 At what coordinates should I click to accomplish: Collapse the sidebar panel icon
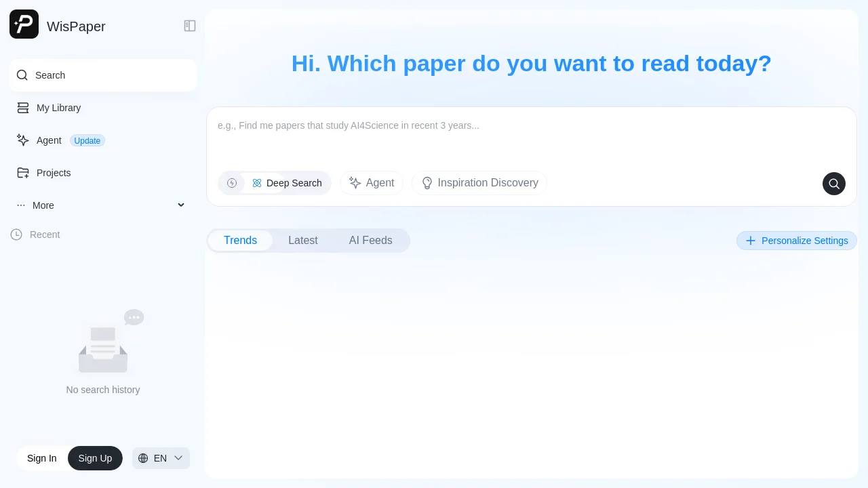pos(190,26)
